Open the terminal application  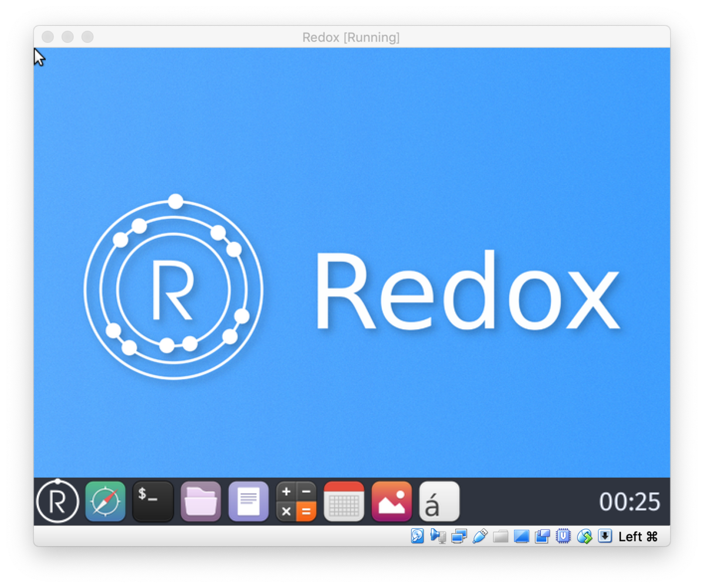coord(153,501)
